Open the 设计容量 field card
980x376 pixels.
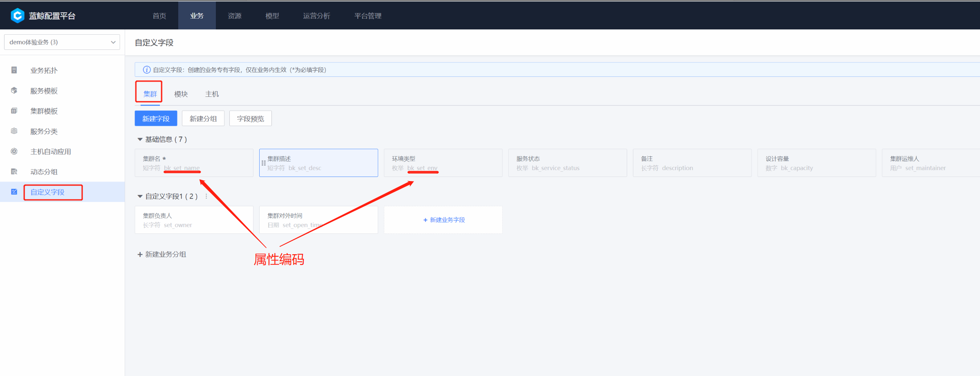817,163
